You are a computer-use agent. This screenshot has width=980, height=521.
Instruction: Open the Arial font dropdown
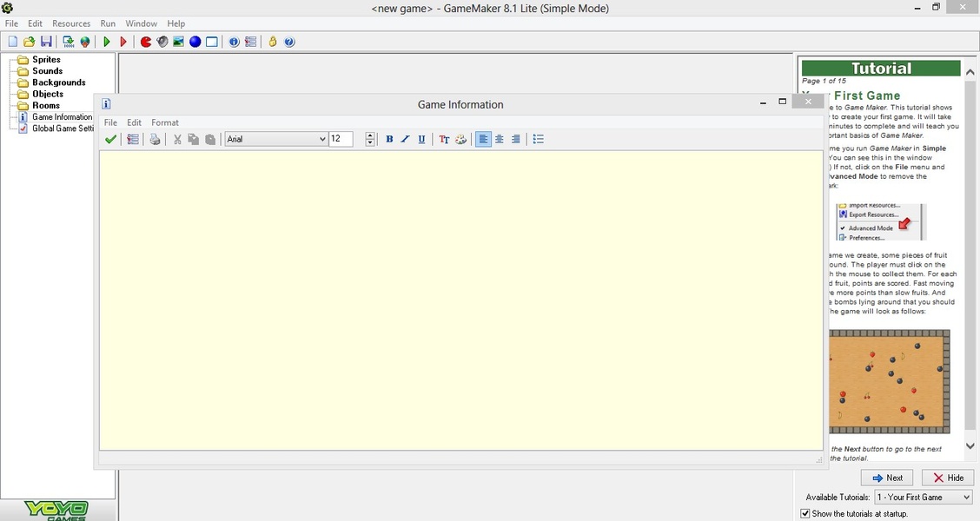click(x=322, y=139)
